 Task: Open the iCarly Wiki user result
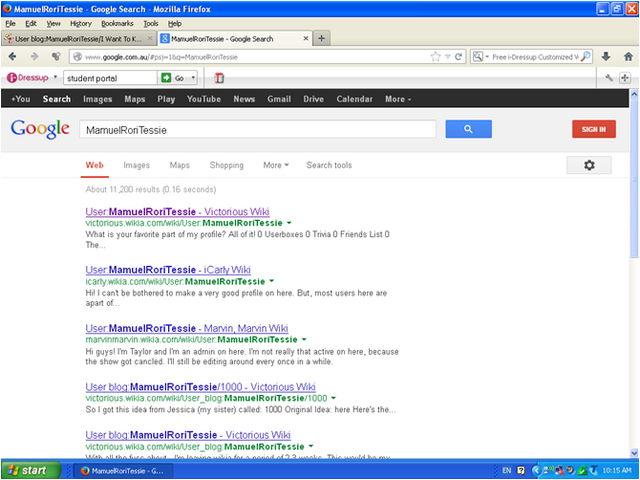[168, 270]
